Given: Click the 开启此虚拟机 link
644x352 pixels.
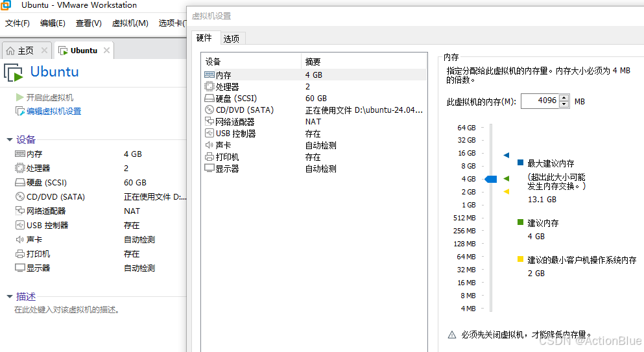Looking at the screenshot, I should click(50, 97).
